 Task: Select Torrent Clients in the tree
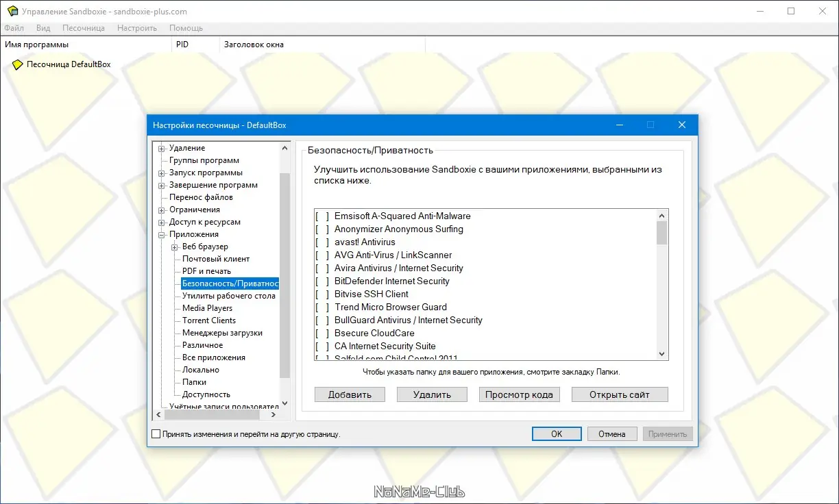pos(209,320)
